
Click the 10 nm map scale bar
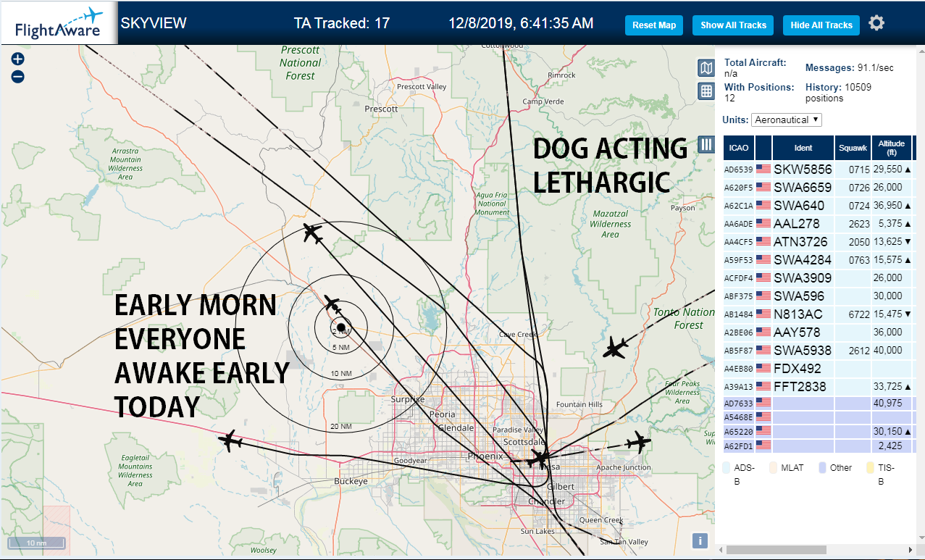[x=36, y=543]
